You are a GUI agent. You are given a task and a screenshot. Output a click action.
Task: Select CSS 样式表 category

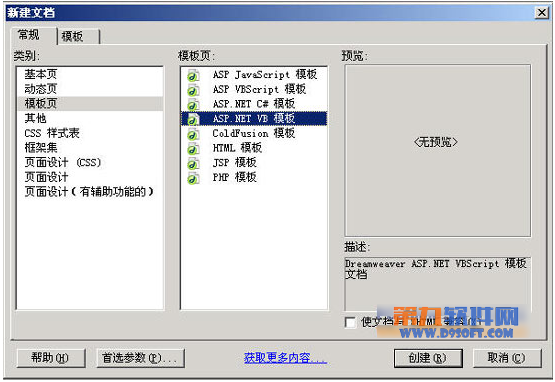click(x=52, y=133)
